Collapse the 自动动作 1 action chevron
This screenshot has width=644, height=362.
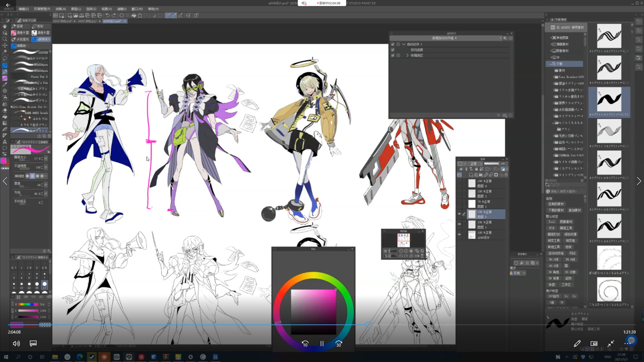point(404,44)
